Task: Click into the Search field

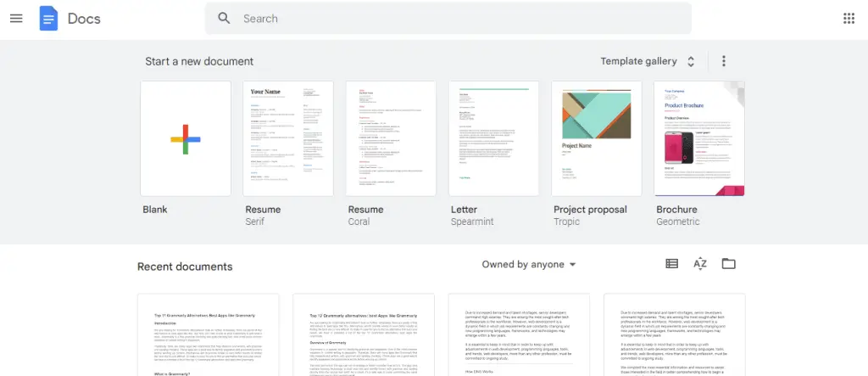Action: [x=448, y=19]
